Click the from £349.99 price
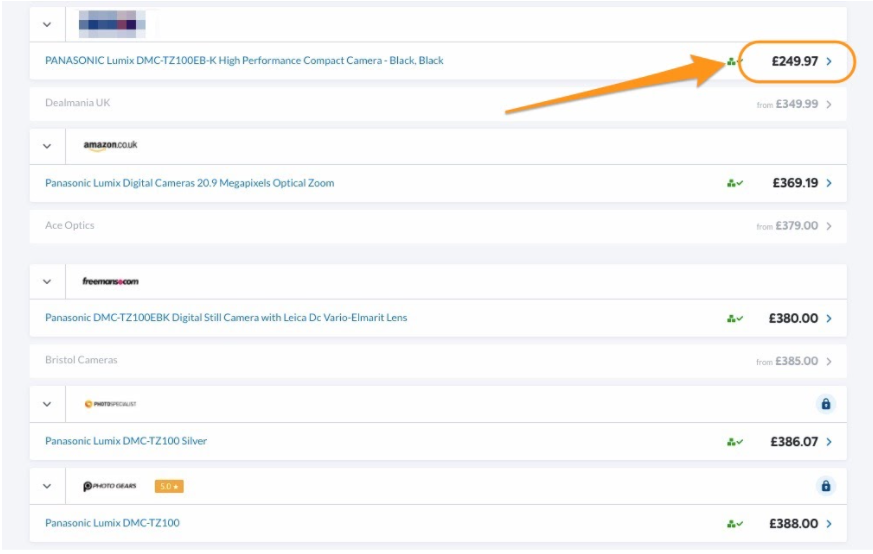 point(787,104)
